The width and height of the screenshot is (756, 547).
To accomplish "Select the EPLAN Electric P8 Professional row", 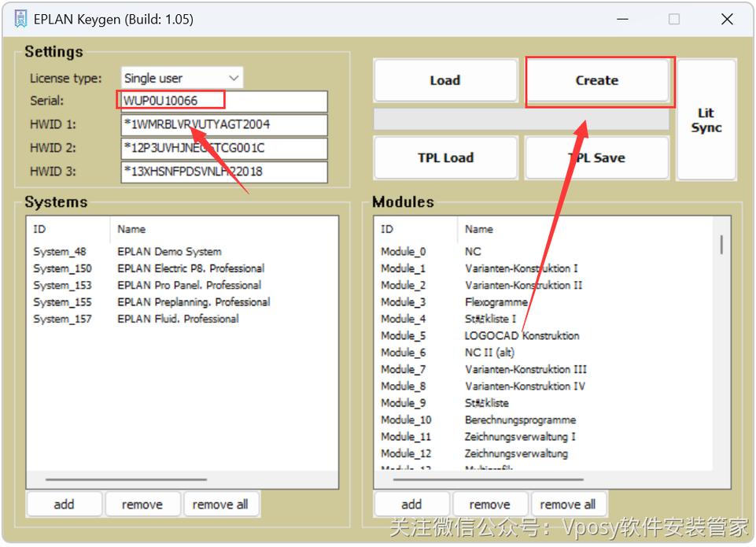I will pyautogui.click(x=183, y=268).
